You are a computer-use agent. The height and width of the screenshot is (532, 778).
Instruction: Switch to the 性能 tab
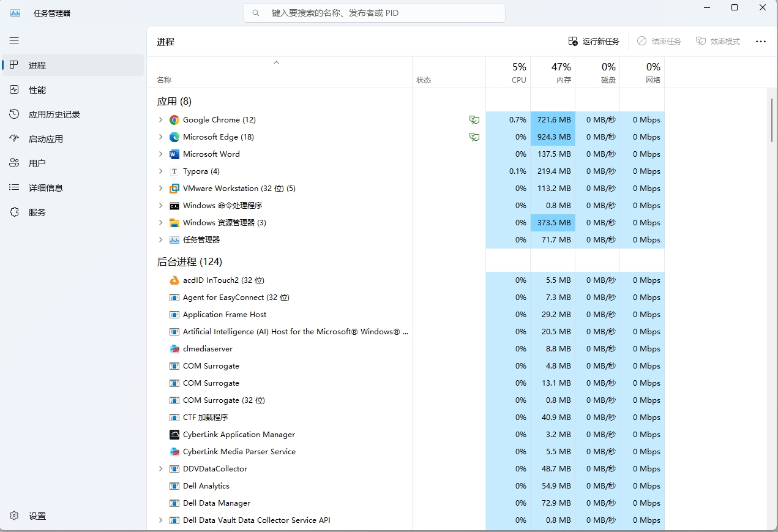tap(73, 90)
